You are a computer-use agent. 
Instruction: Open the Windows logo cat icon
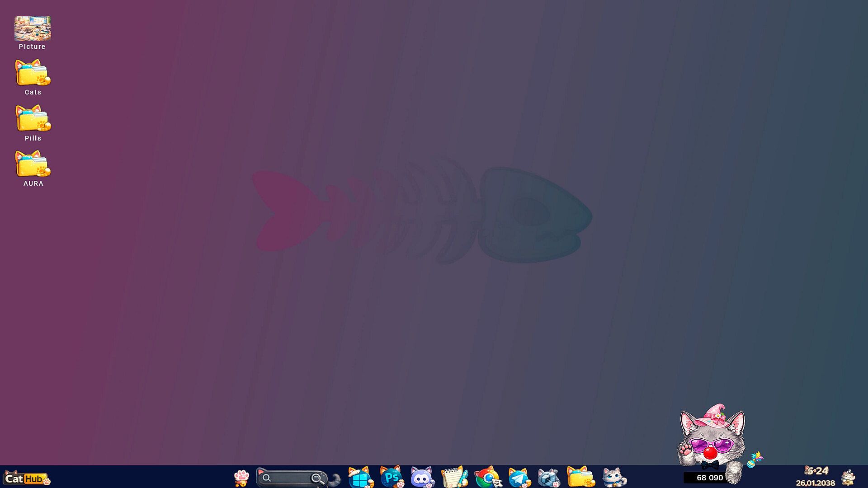coord(360,478)
